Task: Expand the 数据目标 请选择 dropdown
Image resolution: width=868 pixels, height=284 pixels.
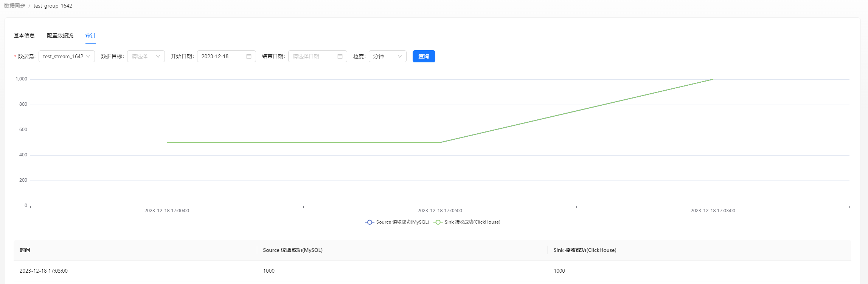Action: click(x=146, y=56)
